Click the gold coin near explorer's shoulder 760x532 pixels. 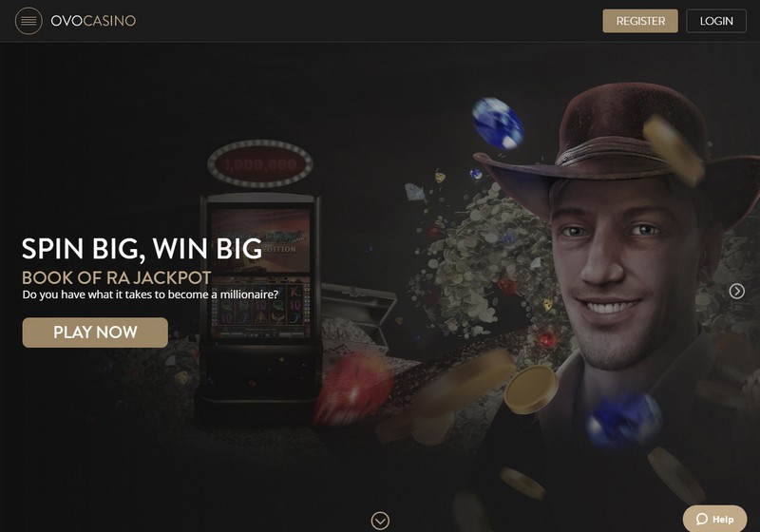(x=532, y=389)
